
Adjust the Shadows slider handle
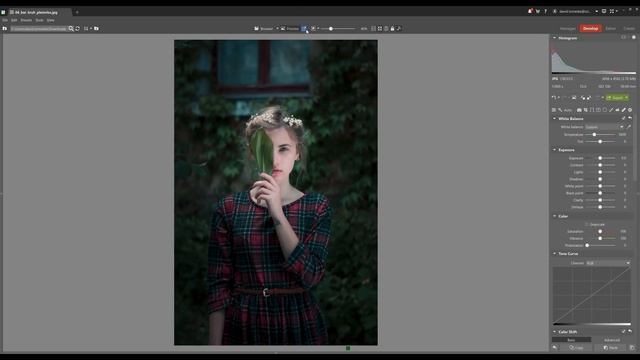600,179
